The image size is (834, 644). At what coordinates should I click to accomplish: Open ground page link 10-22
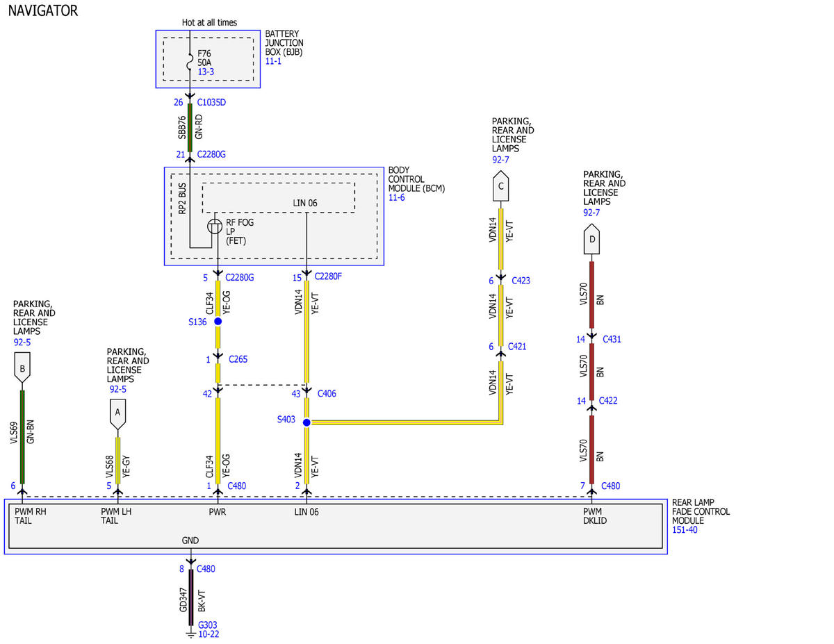tap(209, 634)
